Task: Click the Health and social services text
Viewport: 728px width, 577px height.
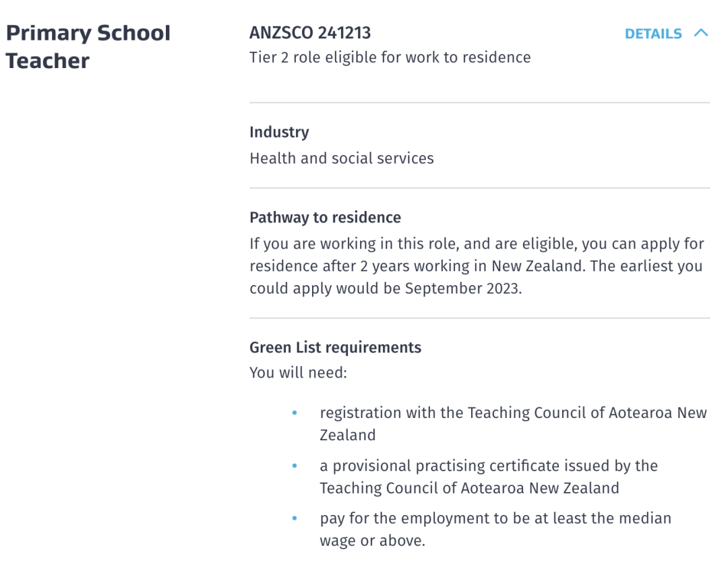Action: (342, 158)
